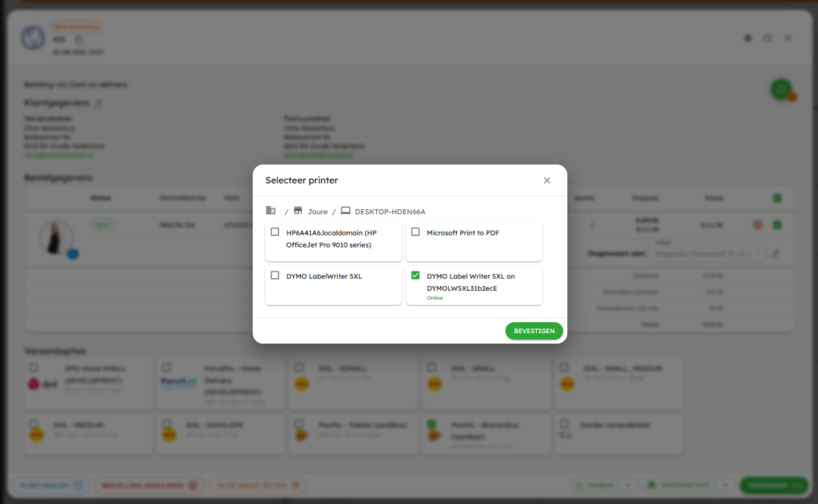
Task: Confirm with the BEVESTIGEN button
Action: click(534, 331)
